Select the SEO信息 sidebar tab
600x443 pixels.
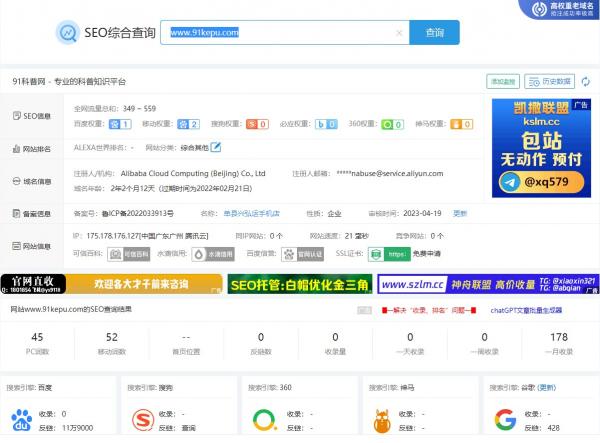[x=32, y=116]
